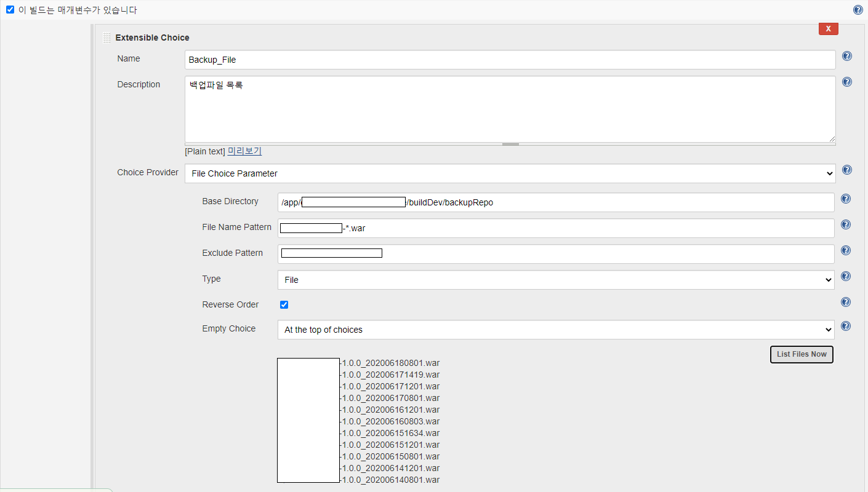Click the Choice Provider label
Image resolution: width=868 pixels, height=492 pixels.
pyautogui.click(x=148, y=172)
